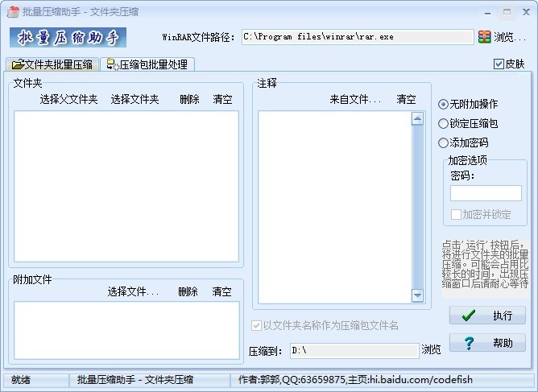Toggle the 皮肤 skin checkbox
This screenshot has width=538, height=392.
pos(499,64)
